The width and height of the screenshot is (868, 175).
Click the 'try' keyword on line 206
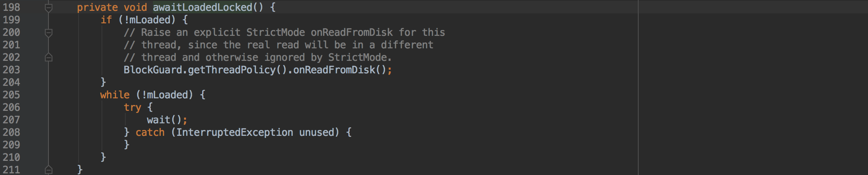pos(132,107)
